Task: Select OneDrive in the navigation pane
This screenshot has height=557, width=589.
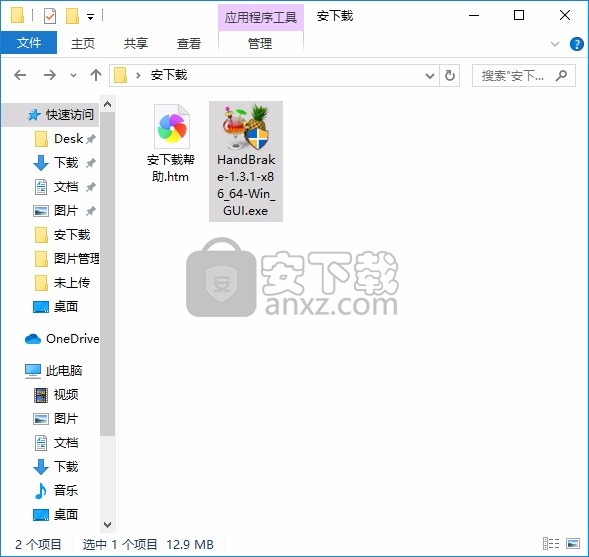Action: tap(61, 339)
